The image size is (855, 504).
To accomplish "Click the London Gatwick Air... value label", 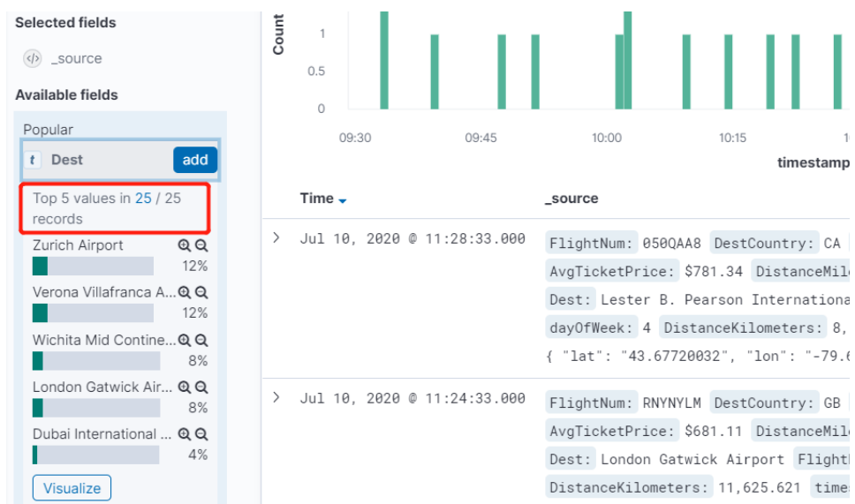I will coord(102,387).
